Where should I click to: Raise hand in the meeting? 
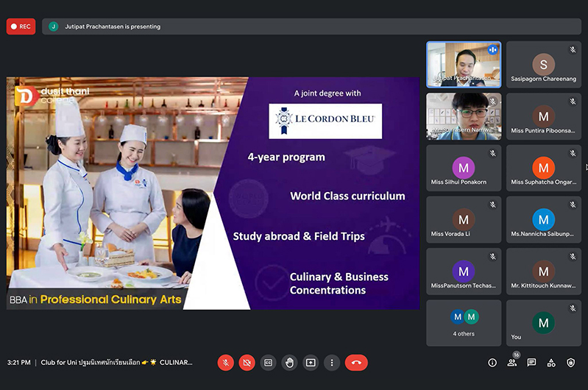tap(289, 363)
